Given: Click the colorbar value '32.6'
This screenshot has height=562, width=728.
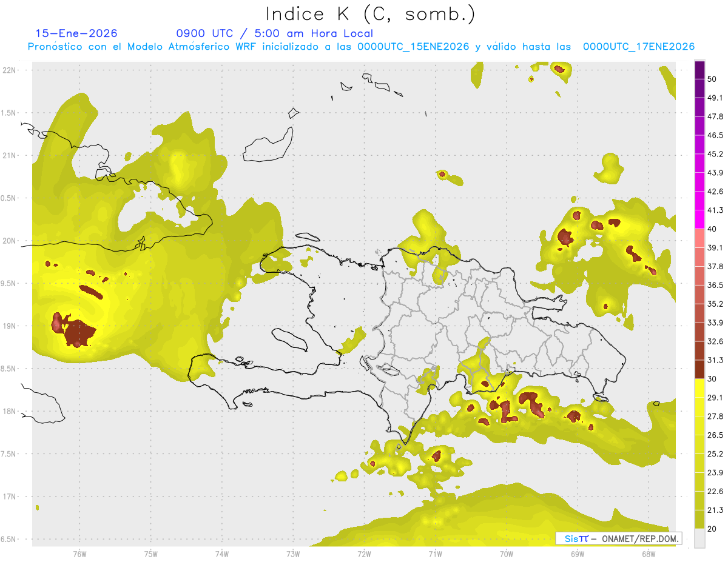Looking at the screenshot, I should (716, 341).
